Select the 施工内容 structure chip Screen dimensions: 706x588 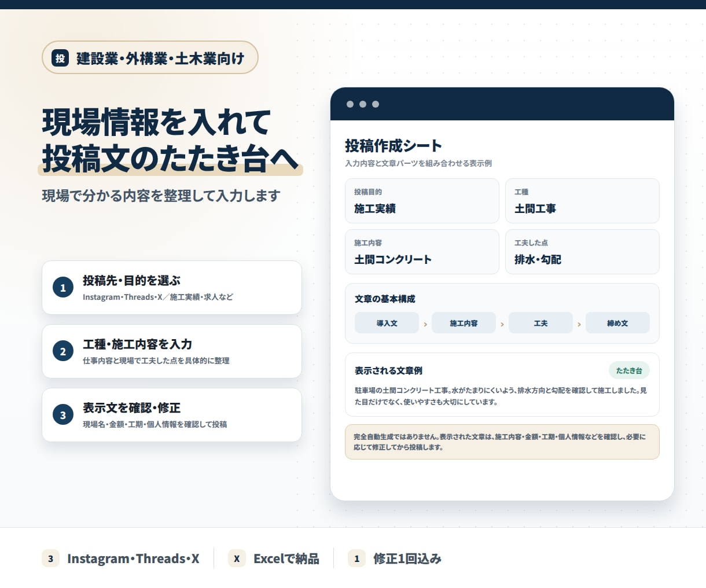[464, 323]
